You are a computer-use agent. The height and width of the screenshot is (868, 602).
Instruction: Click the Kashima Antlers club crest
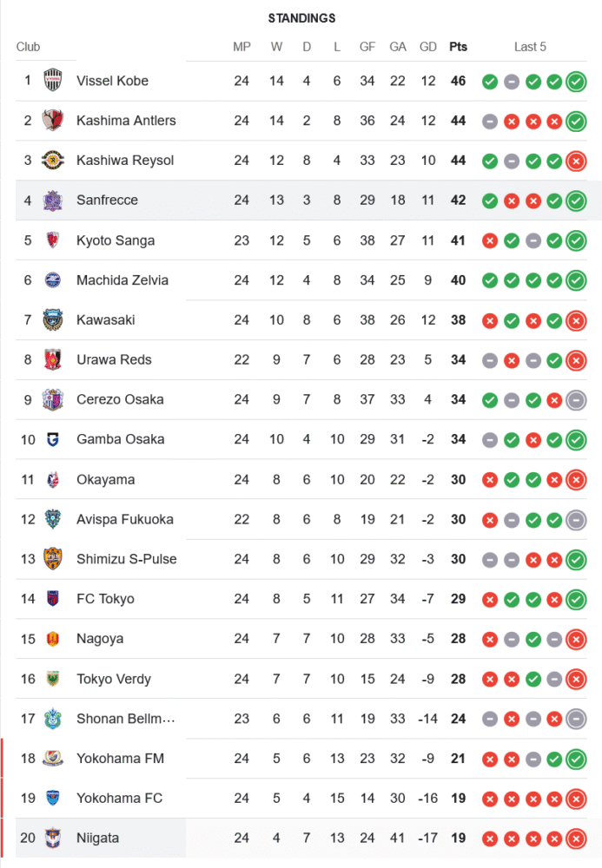[x=53, y=121]
